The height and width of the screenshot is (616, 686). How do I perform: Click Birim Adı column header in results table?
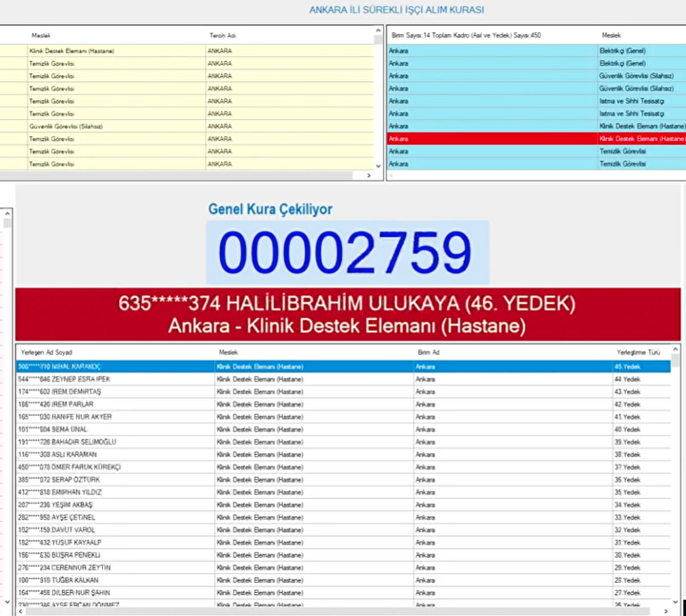pyautogui.click(x=429, y=352)
